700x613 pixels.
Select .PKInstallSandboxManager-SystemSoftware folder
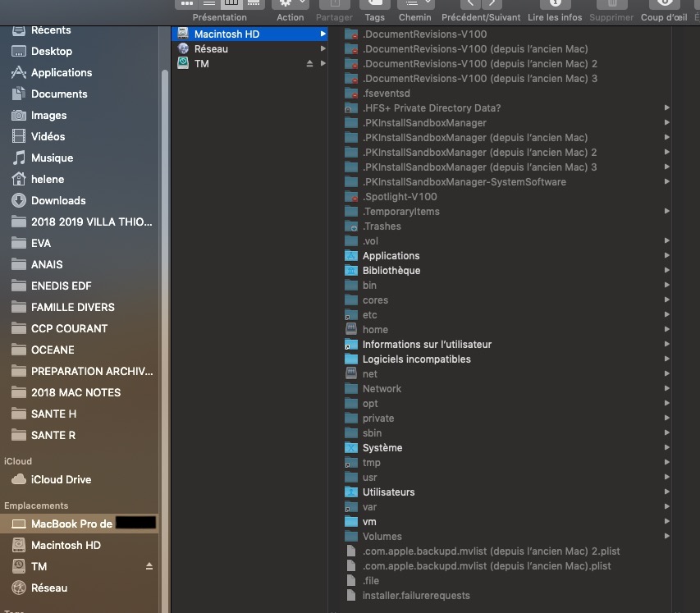point(500,182)
